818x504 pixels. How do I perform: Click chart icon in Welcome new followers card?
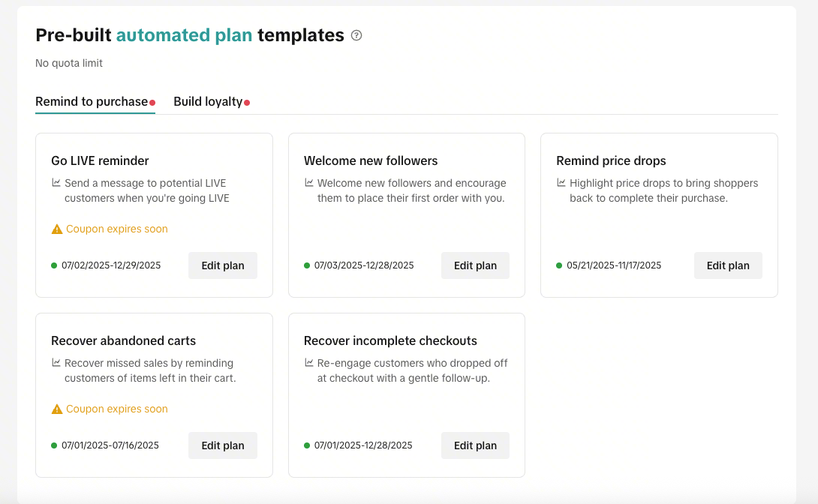[x=309, y=183]
